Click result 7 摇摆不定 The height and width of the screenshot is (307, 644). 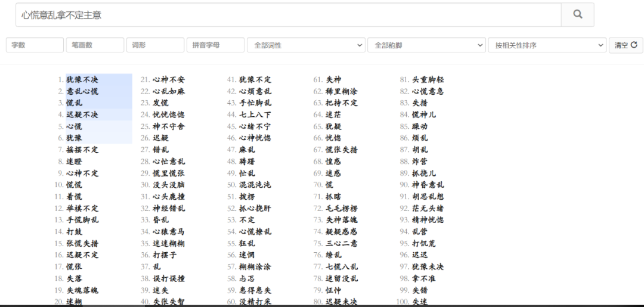click(82, 150)
